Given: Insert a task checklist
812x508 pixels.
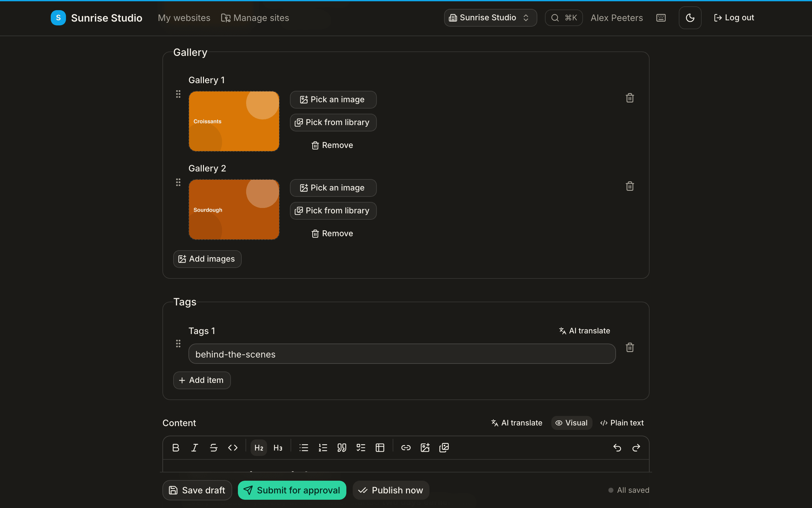Looking at the screenshot, I should point(361,448).
